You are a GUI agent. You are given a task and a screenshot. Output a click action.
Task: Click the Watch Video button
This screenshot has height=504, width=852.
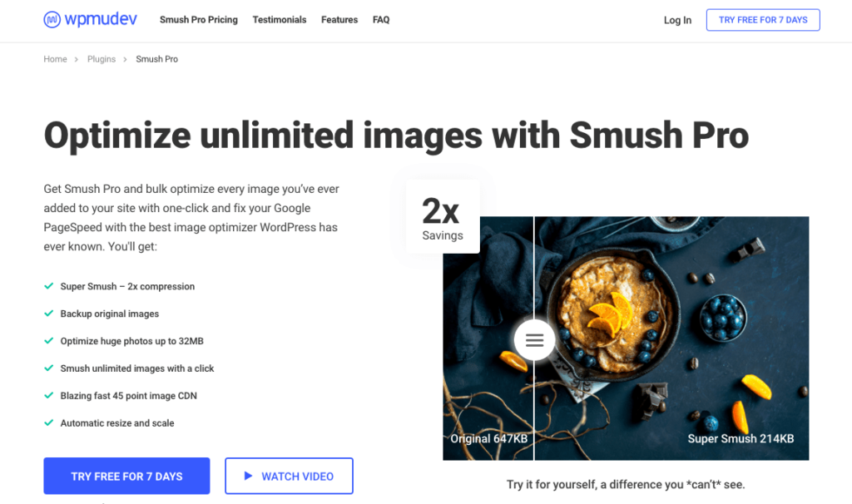(289, 476)
